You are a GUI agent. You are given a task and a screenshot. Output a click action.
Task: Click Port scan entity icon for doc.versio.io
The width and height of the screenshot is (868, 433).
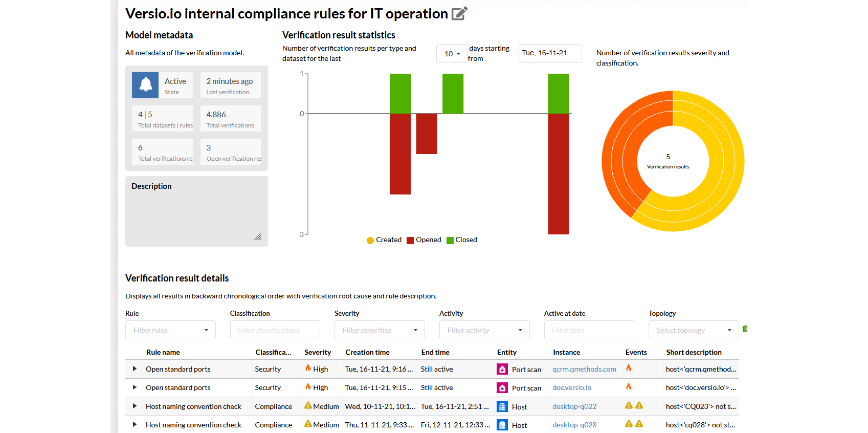point(502,388)
